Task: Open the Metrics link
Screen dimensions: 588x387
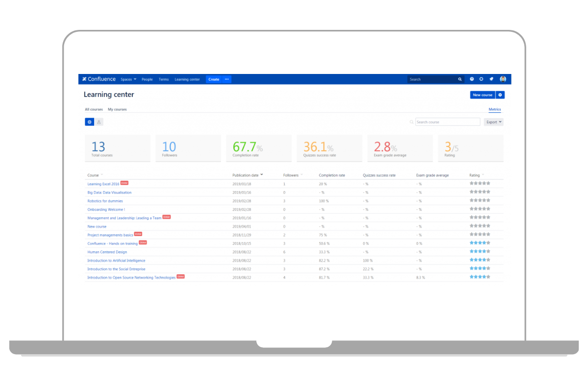Action: pyautogui.click(x=494, y=109)
